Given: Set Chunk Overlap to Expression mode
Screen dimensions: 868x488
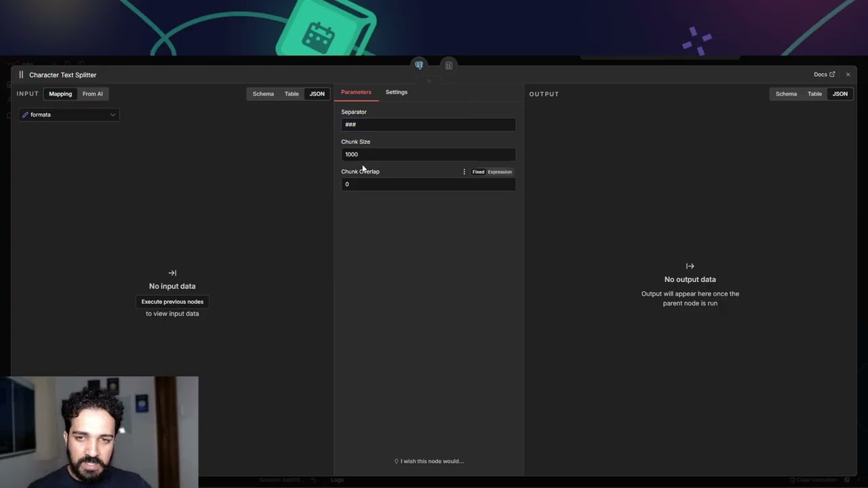Looking at the screenshot, I should click(x=500, y=172).
